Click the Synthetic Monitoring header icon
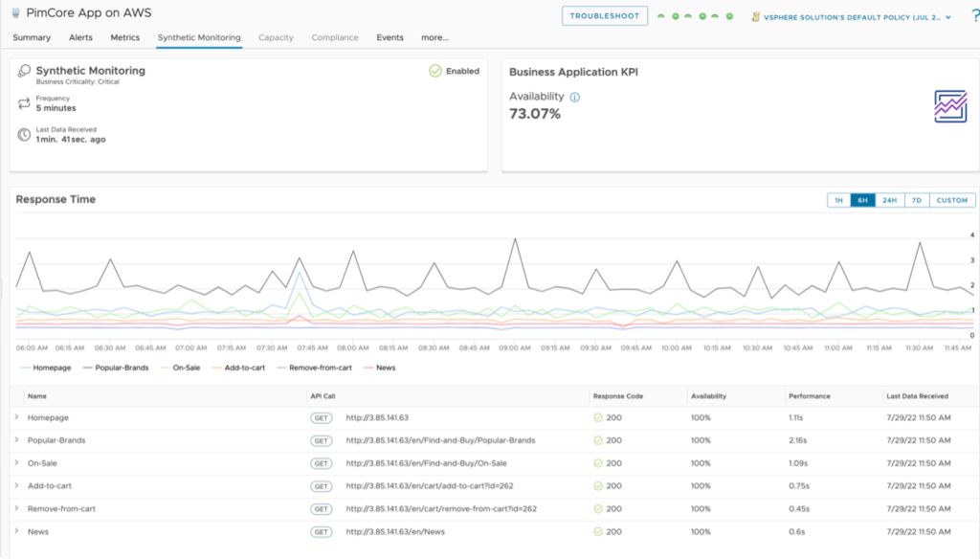Viewport: 980px width, 559px height. point(24,72)
